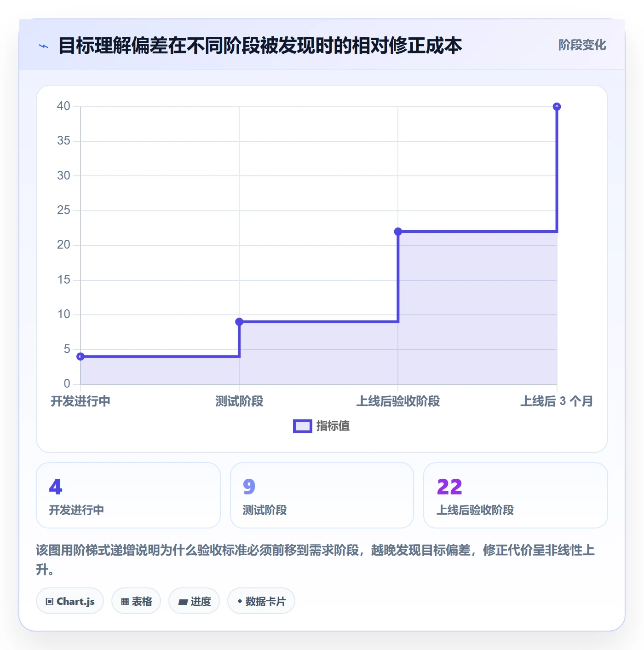The height and width of the screenshot is (650, 644).
Task: Click the 测试阶段 caption under number 9
Action: click(265, 510)
